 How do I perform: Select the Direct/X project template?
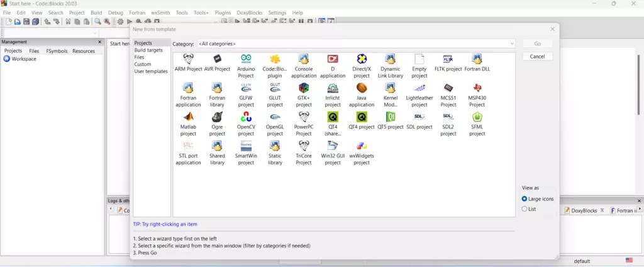pos(362,66)
